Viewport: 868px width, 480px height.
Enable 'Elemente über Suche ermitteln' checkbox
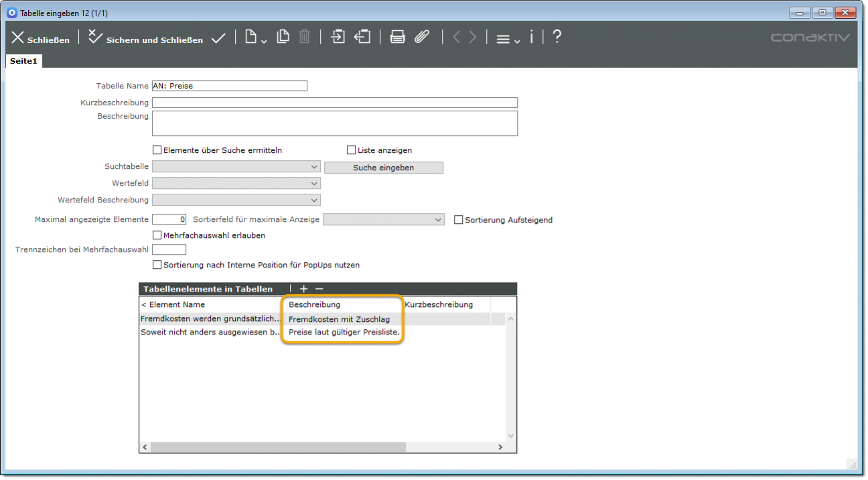[x=157, y=150]
